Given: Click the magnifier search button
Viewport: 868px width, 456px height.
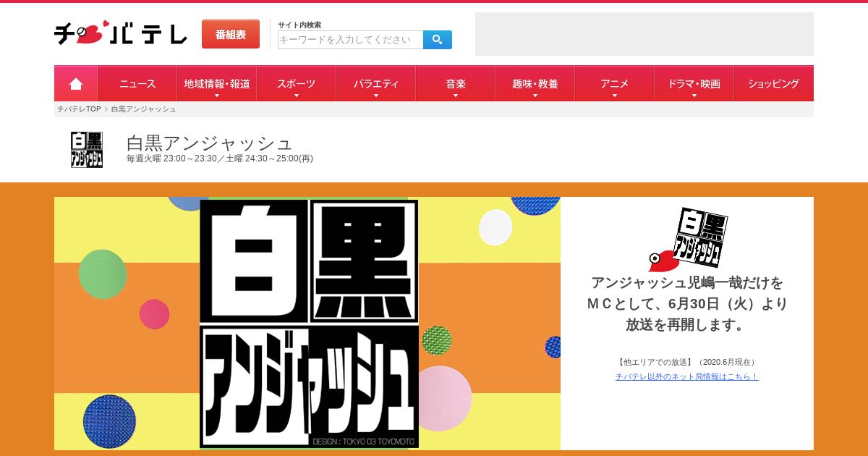Looking at the screenshot, I should [438, 40].
